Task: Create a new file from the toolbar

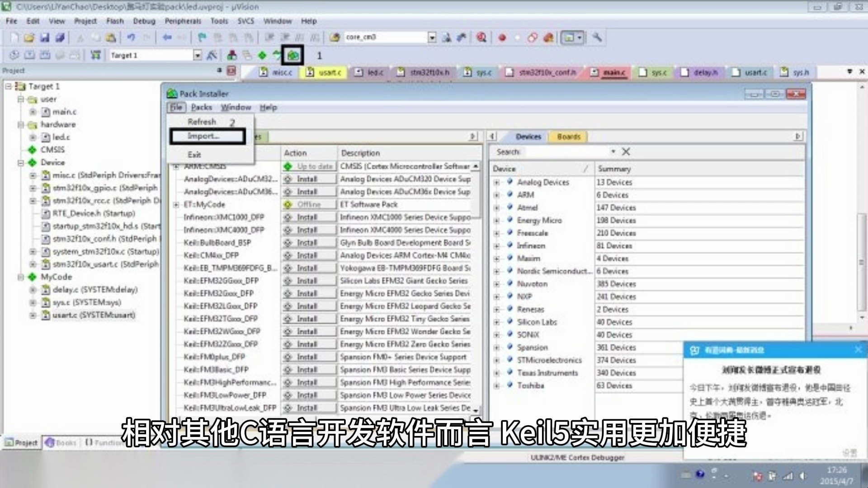Action: click(x=14, y=38)
